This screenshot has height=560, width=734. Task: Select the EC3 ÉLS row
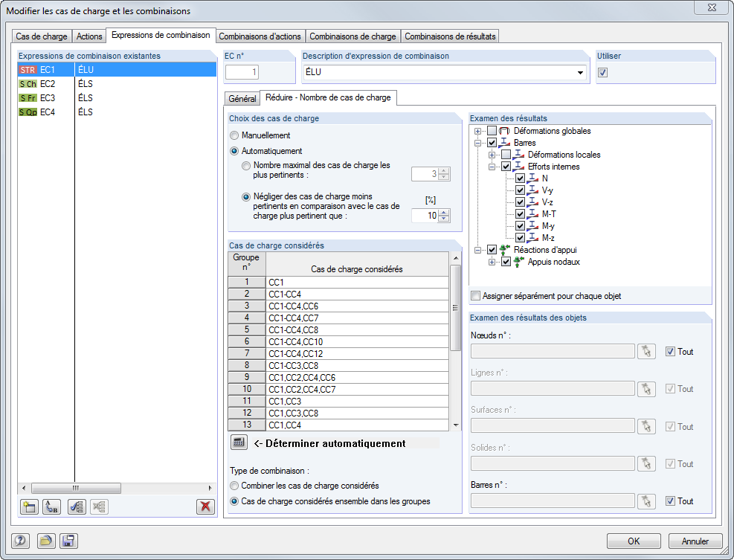coord(117,98)
